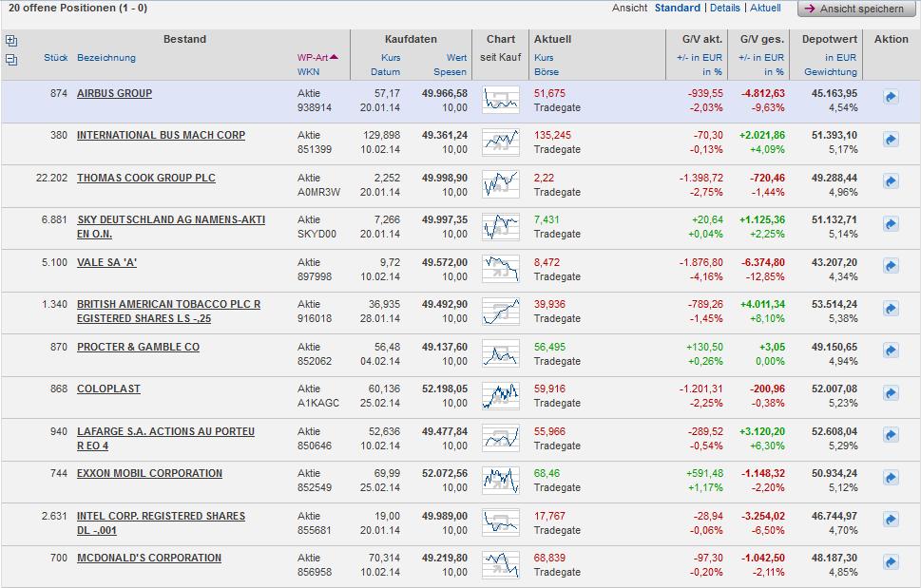
Task: Select British American Tobacco gain +4.011,34
Action: pos(762,304)
